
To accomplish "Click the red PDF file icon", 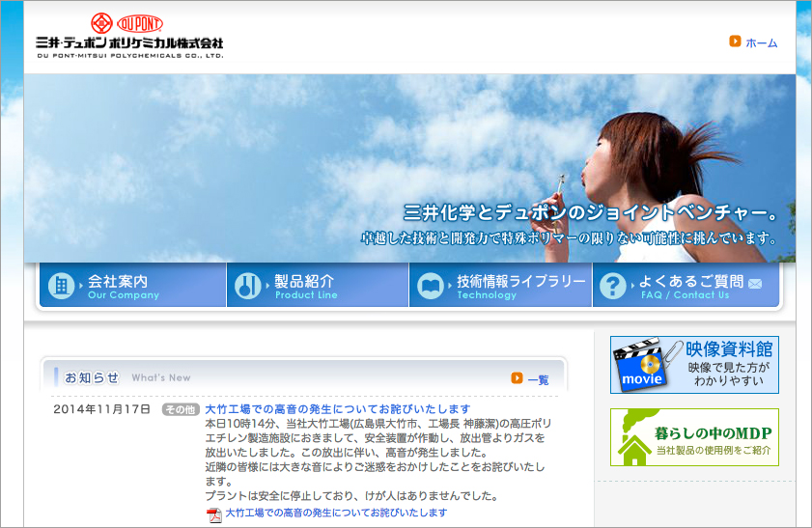I will pos(214,514).
